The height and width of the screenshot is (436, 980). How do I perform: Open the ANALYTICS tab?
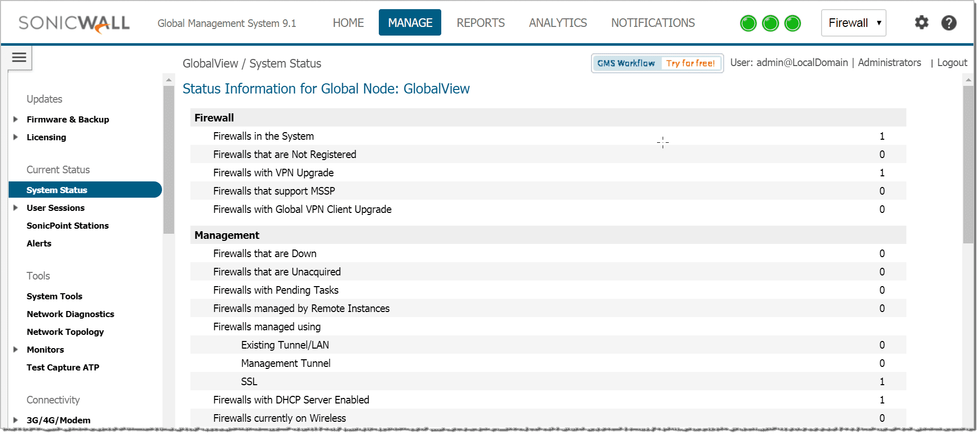pos(558,23)
